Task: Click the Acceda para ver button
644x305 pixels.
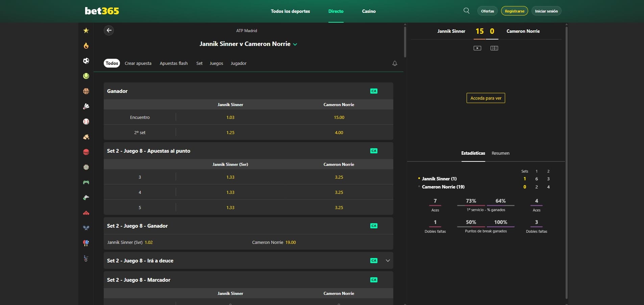Action: 486,98
